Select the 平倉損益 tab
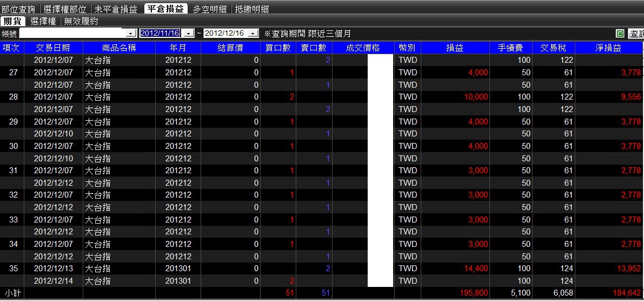 (x=165, y=9)
